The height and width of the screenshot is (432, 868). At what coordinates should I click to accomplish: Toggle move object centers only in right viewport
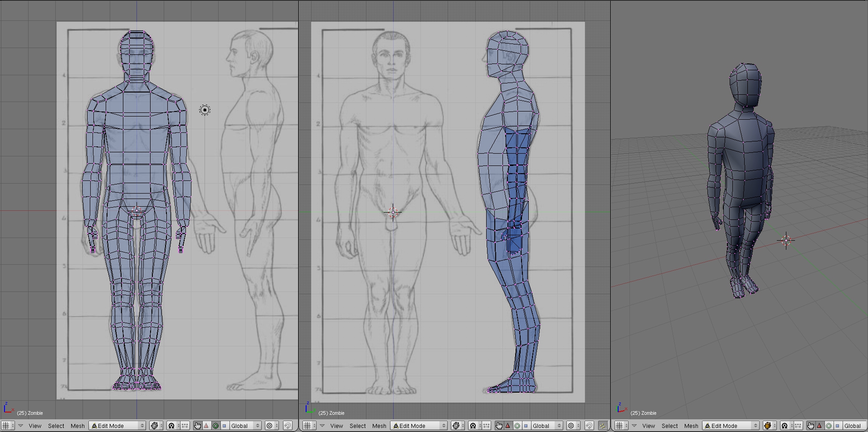798,426
